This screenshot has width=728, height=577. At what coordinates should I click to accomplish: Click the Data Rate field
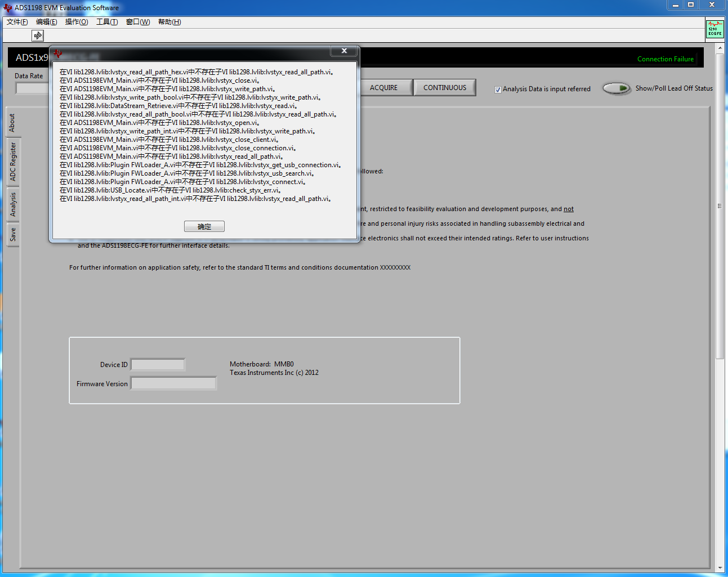pos(33,88)
